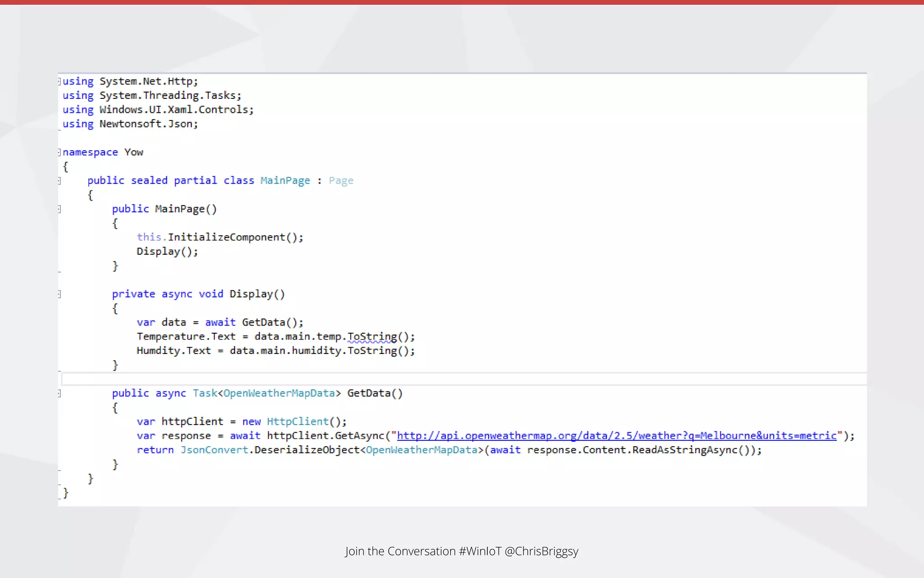
Task: Click InitializeComponent method call
Action: [x=226, y=238]
